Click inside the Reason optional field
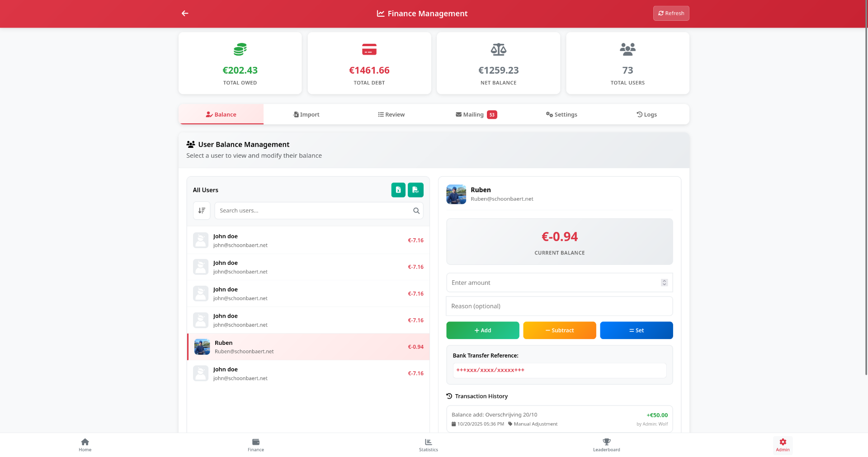The height and width of the screenshot is (457, 868). pos(559,306)
